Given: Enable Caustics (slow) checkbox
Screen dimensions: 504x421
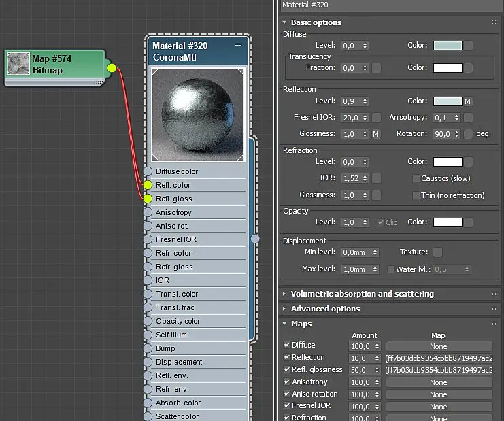Looking at the screenshot, I should click(x=416, y=178).
